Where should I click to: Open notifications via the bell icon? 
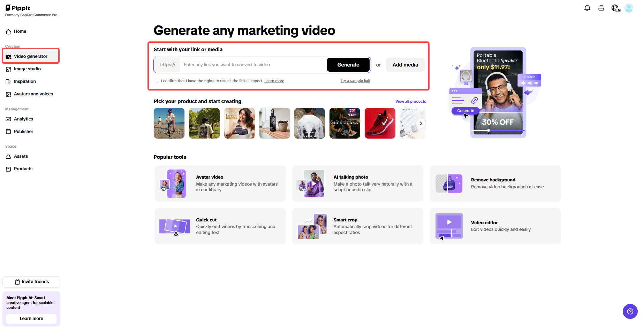588,8
